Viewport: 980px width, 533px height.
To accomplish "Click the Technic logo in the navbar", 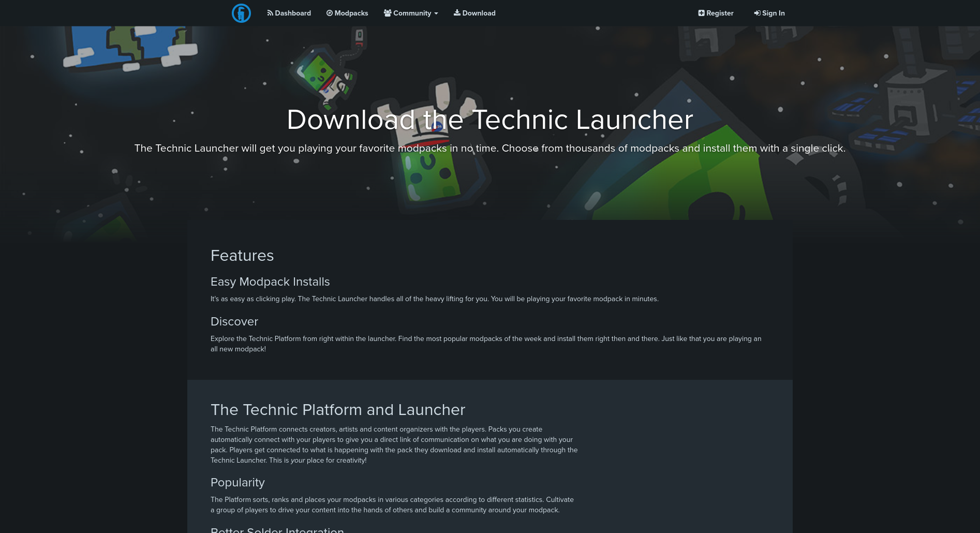I will (241, 13).
